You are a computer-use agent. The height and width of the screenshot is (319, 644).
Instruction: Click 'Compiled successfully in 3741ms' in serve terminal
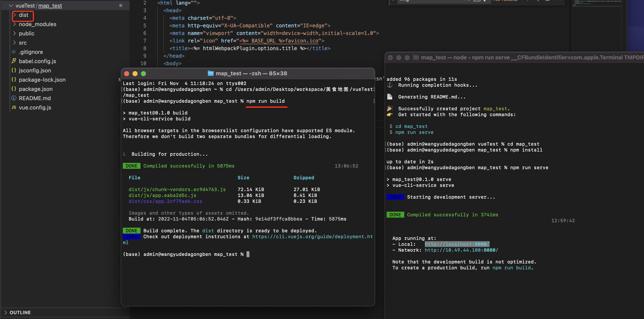coord(452,215)
